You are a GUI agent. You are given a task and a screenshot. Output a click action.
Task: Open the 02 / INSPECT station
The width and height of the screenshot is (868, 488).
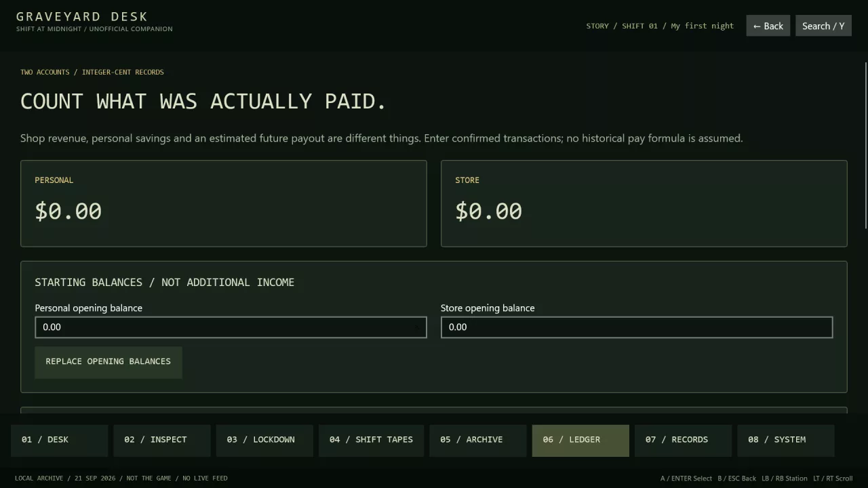(162, 440)
